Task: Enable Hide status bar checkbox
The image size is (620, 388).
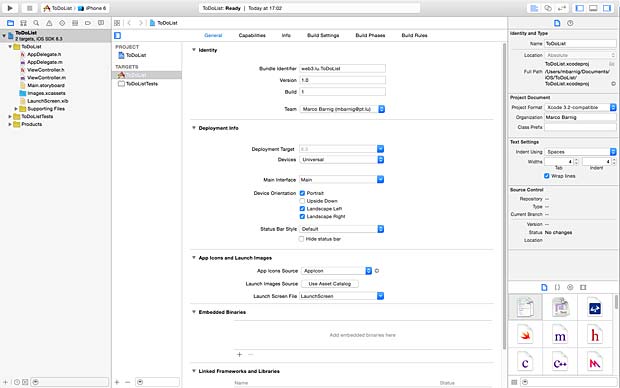Action: click(302, 239)
